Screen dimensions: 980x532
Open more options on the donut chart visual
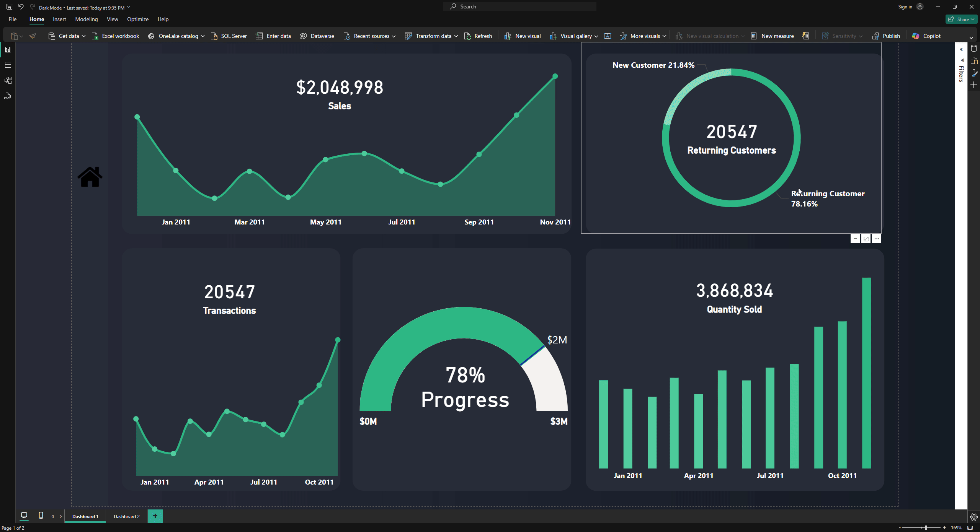[x=877, y=238]
